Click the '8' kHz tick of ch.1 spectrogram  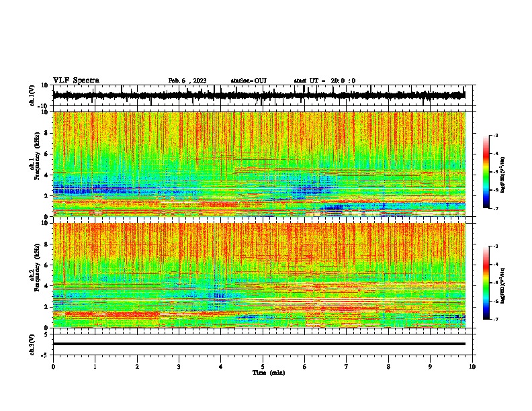pos(46,133)
